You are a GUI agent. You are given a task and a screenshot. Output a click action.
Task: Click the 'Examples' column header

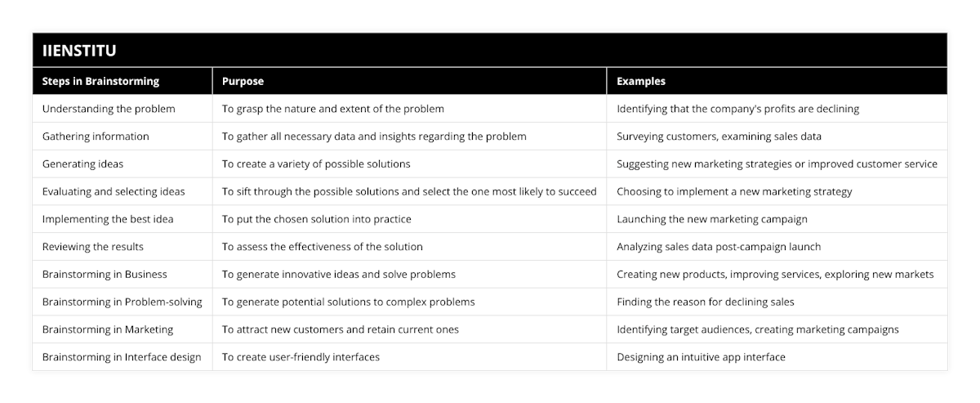(x=640, y=82)
